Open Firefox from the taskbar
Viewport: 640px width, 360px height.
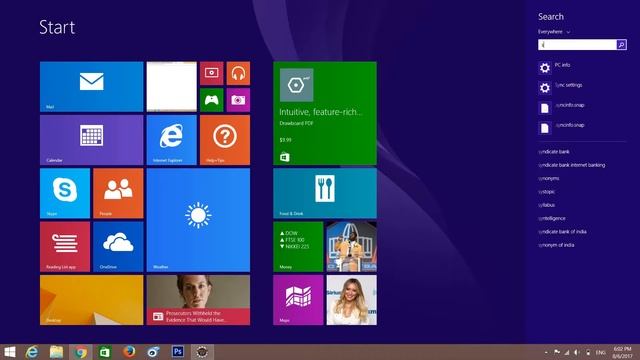[x=129, y=352]
